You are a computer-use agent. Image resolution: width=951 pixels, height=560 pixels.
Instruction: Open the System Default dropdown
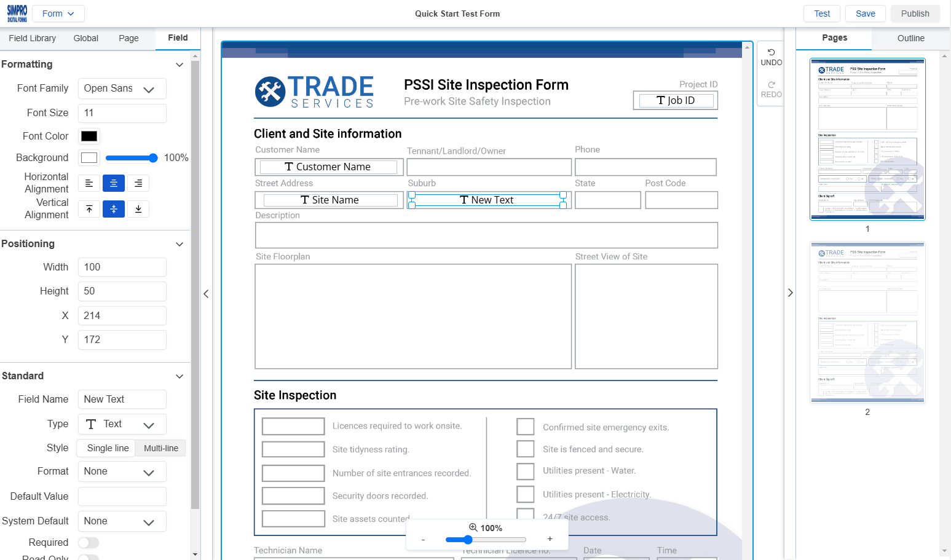[122, 521]
